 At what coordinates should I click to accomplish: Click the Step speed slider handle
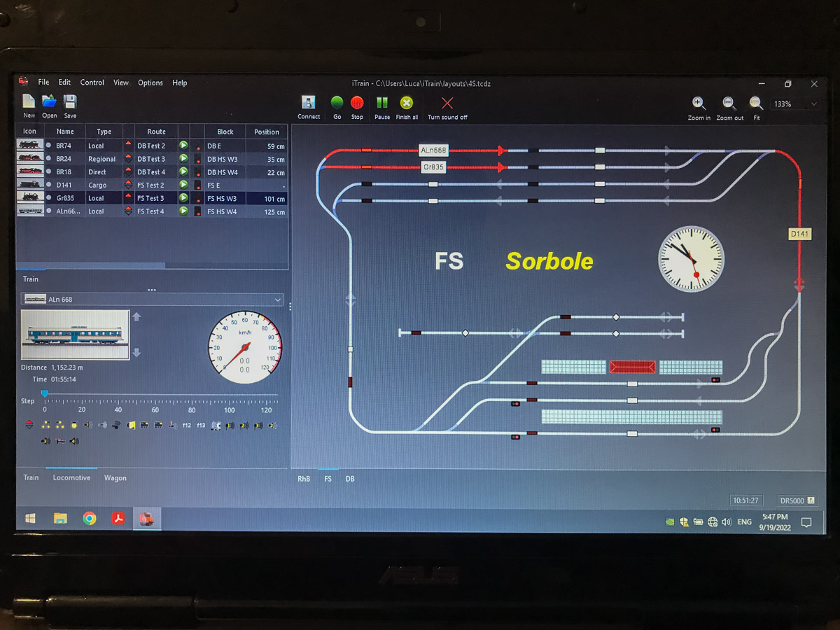coord(45,394)
